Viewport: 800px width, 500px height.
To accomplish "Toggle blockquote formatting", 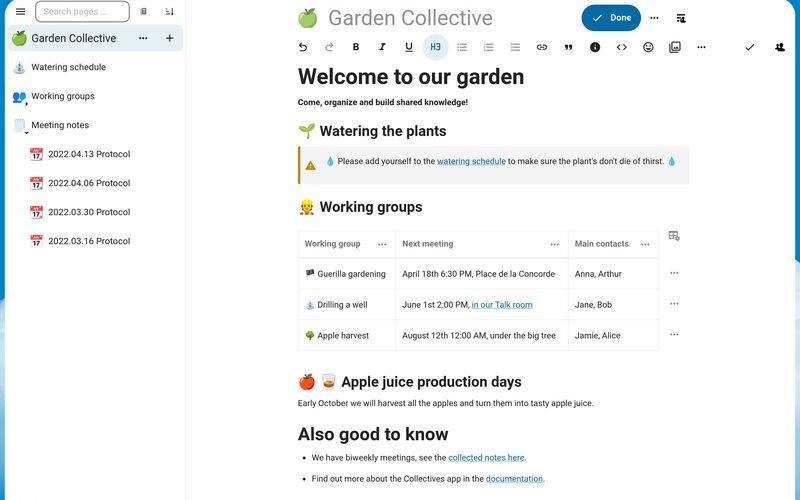I will point(568,47).
